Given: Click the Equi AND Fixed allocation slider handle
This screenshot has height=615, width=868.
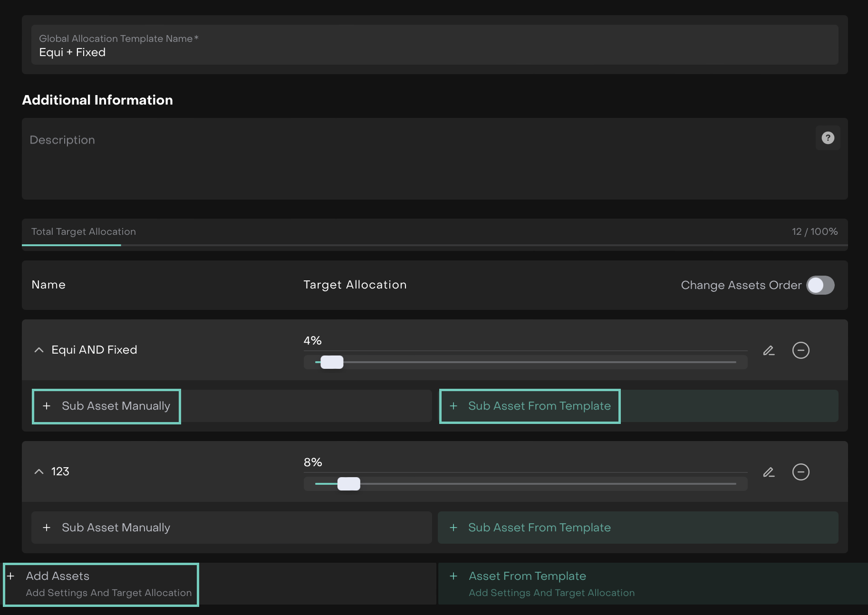Looking at the screenshot, I should click(332, 362).
